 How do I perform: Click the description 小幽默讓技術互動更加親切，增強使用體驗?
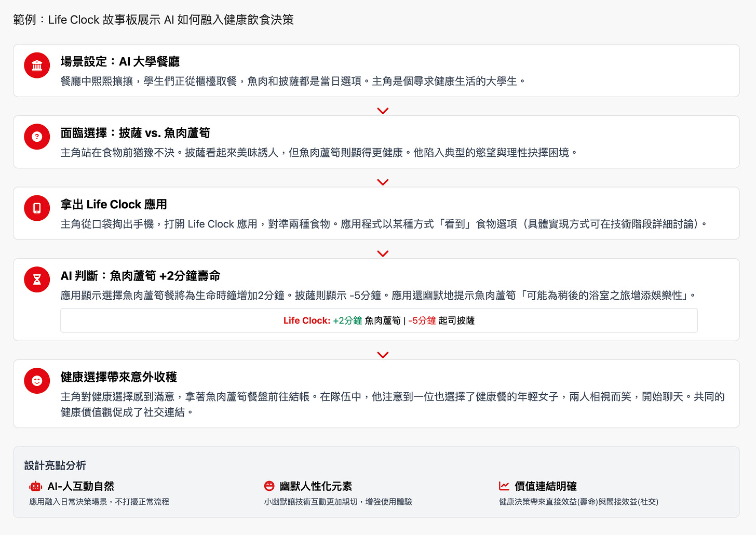(x=338, y=502)
